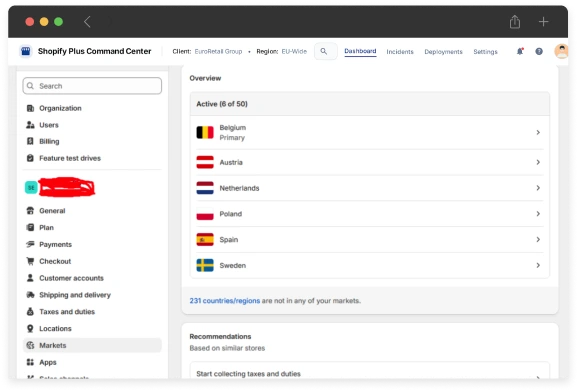Expand the Austria market chevron
The height and width of the screenshot is (392, 579).
pos(538,162)
